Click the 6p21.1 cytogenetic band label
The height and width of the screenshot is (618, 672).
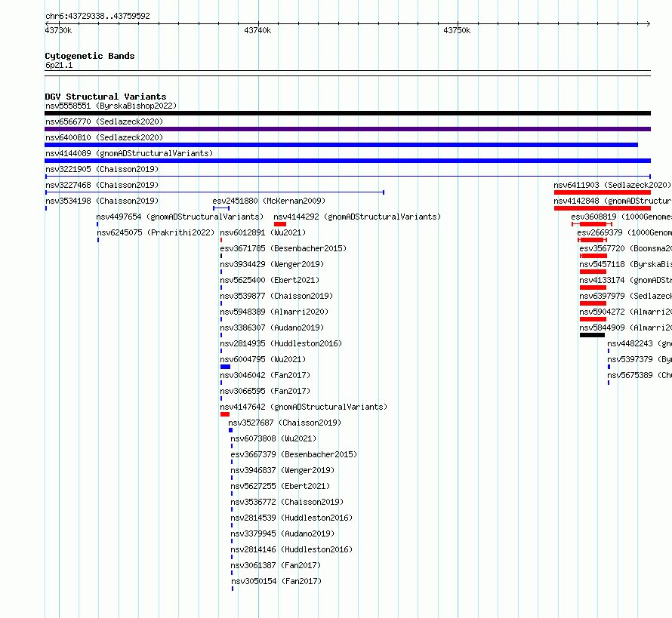(x=59, y=65)
